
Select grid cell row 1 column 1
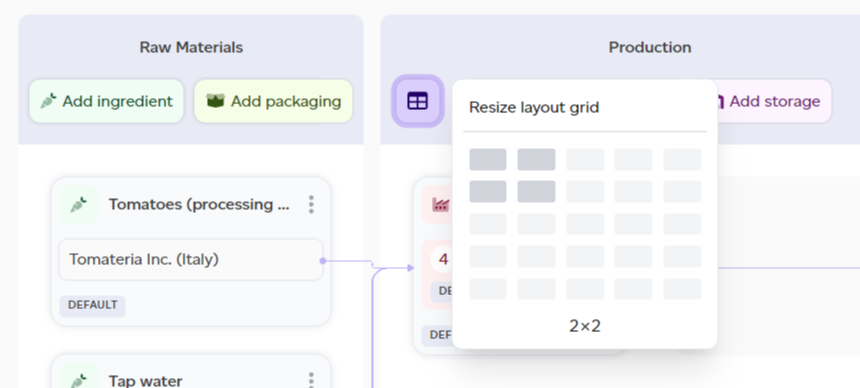[488, 159]
